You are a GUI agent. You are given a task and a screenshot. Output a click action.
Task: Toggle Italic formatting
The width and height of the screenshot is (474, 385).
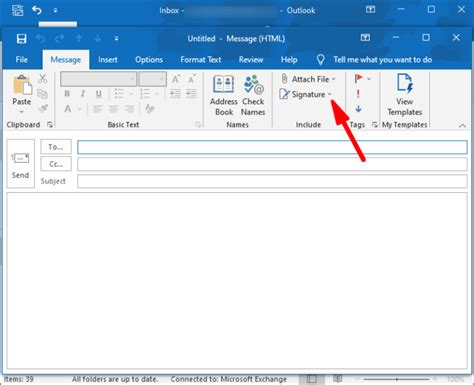point(83,94)
